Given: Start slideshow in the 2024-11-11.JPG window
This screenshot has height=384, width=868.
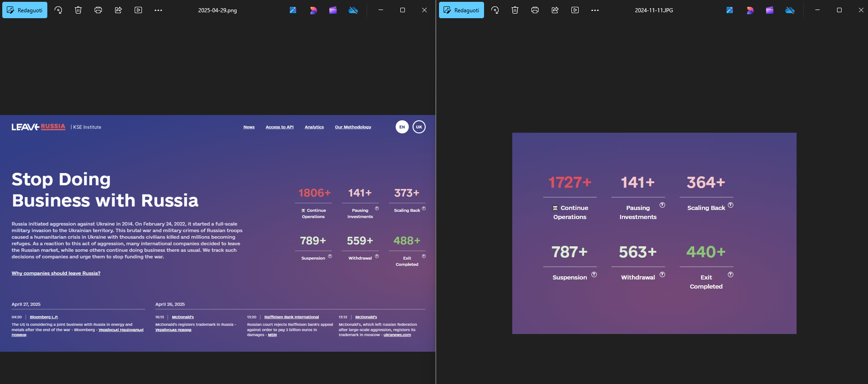Looking at the screenshot, I should coord(575,10).
